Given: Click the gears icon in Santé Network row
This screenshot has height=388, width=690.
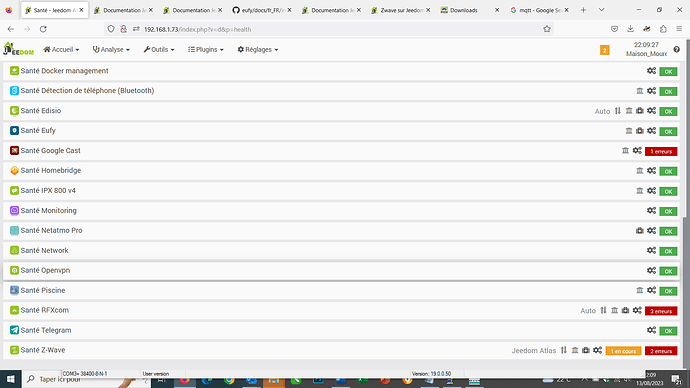Looking at the screenshot, I should [651, 250].
